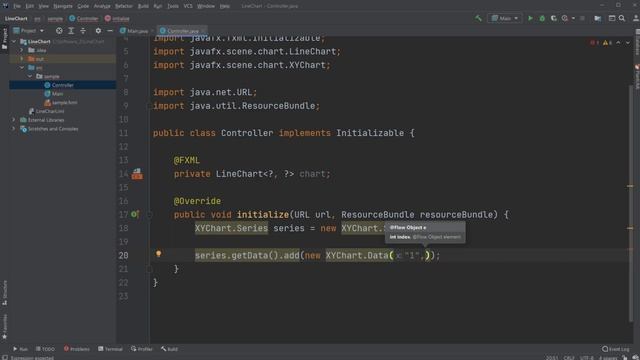The image size is (640, 360).
Task: Click the profiler run icon in toolbar
Action: click(x=565, y=18)
